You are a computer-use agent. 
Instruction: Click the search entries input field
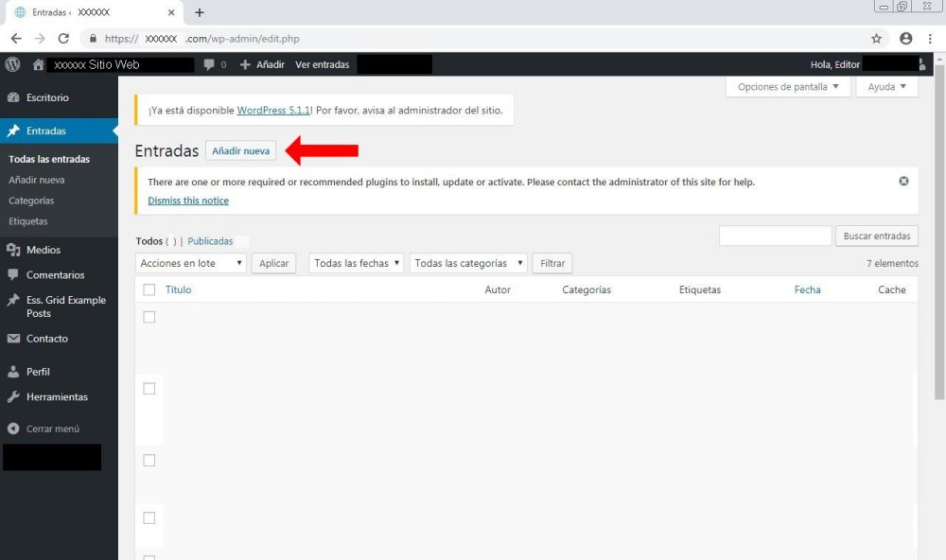pos(775,236)
